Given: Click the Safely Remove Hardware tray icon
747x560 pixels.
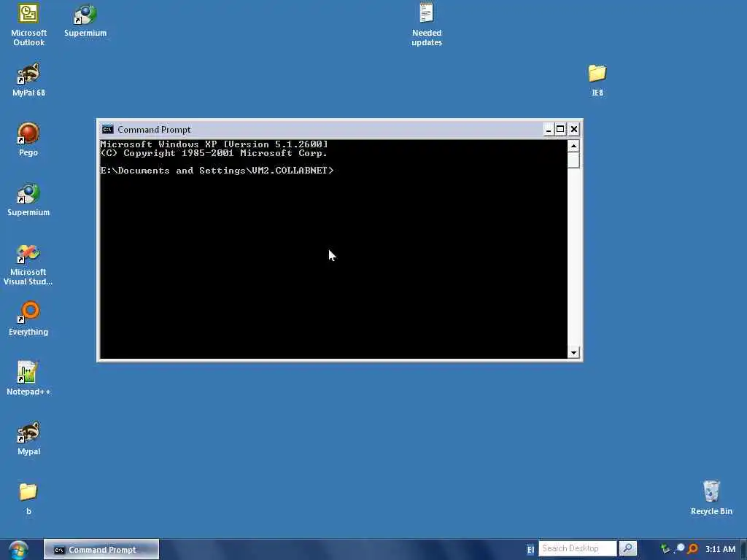Looking at the screenshot, I should point(665,549).
